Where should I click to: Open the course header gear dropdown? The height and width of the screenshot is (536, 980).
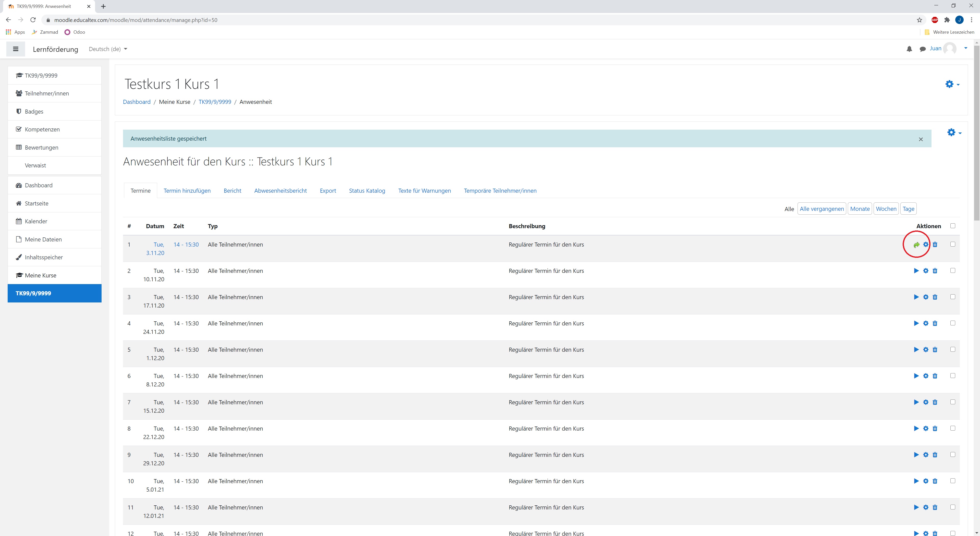click(952, 84)
